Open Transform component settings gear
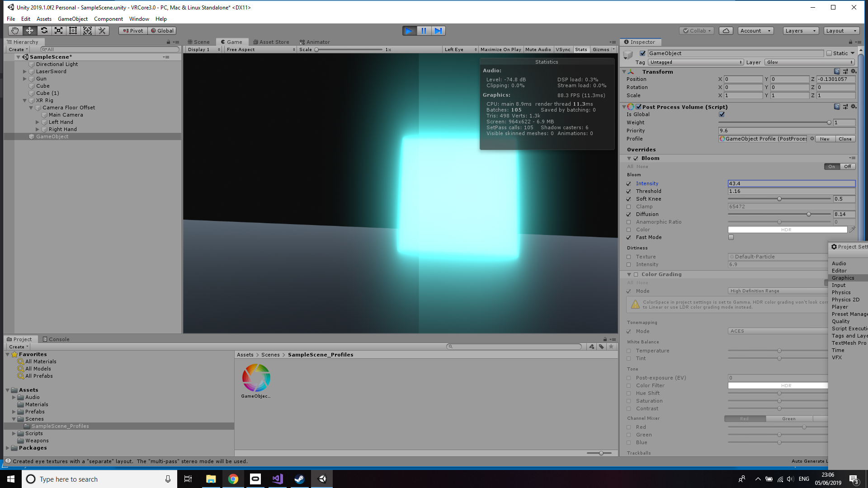Screen dimensions: 868x488 click(x=854, y=71)
